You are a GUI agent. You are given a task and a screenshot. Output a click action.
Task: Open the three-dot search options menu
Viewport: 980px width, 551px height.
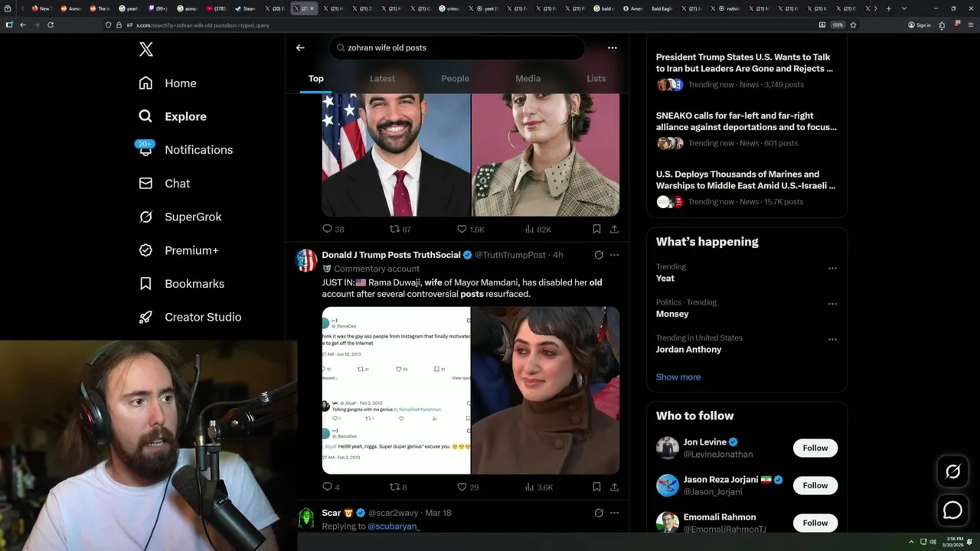(x=612, y=47)
